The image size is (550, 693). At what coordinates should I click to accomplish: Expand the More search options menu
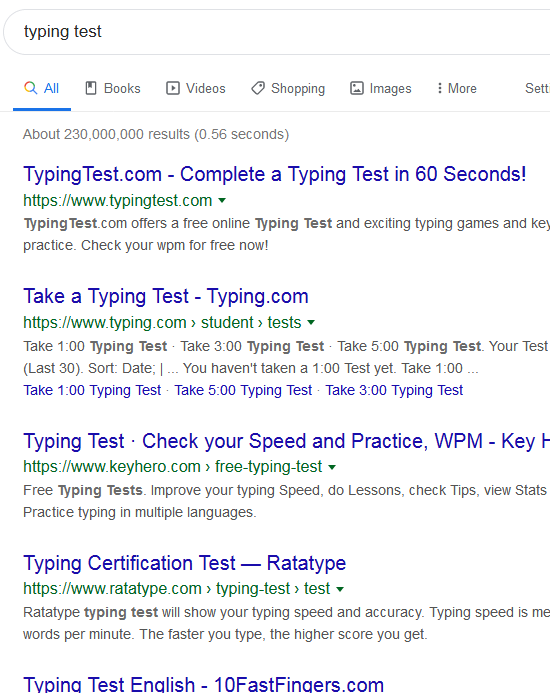[457, 89]
